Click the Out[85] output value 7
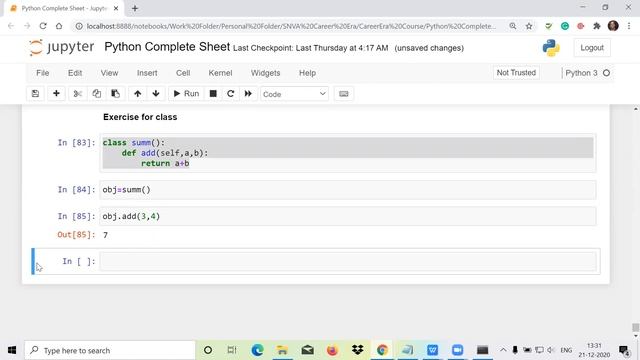The width and height of the screenshot is (640, 360). pos(105,235)
